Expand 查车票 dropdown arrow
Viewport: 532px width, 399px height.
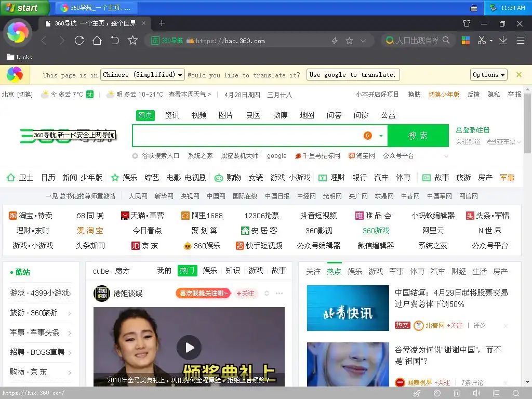519,142
